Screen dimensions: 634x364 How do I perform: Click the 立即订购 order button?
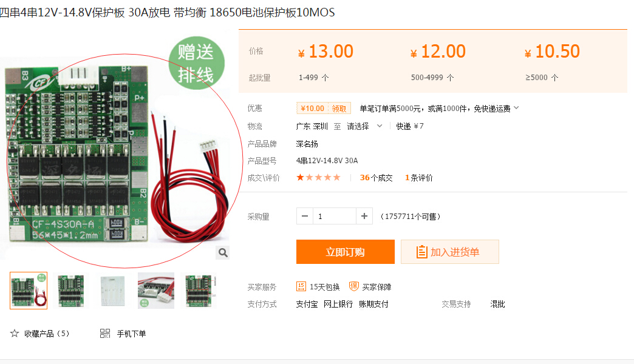click(346, 252)
